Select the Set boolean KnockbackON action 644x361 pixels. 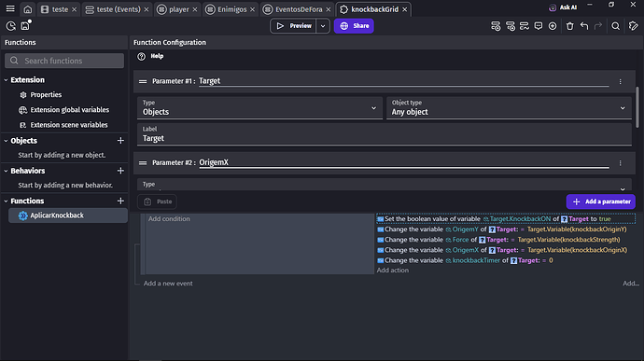506,219
